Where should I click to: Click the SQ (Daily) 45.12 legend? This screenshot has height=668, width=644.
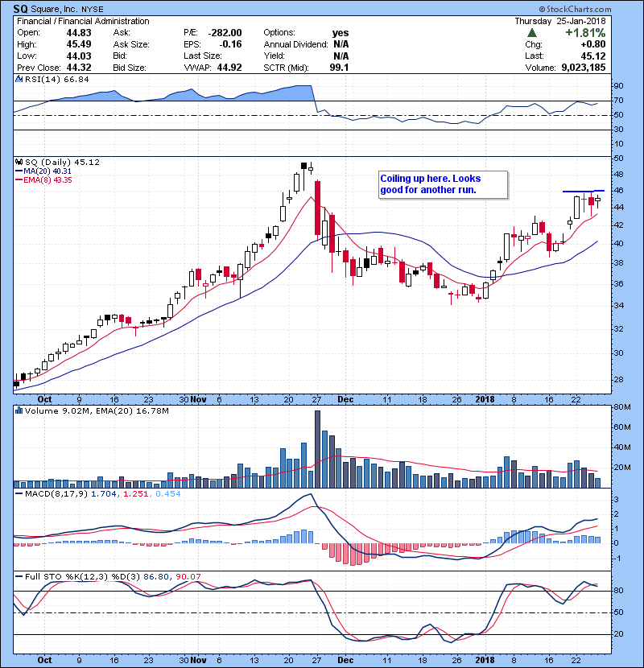coord(62,162)
